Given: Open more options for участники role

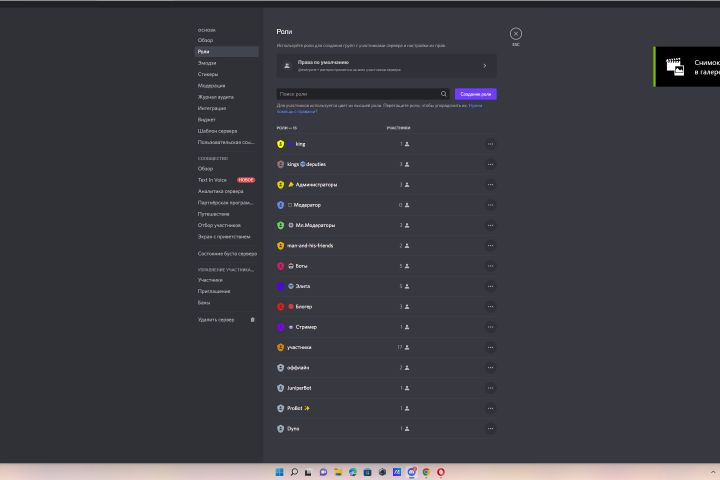Looking at the screenshot, I should tap(490, 347).
